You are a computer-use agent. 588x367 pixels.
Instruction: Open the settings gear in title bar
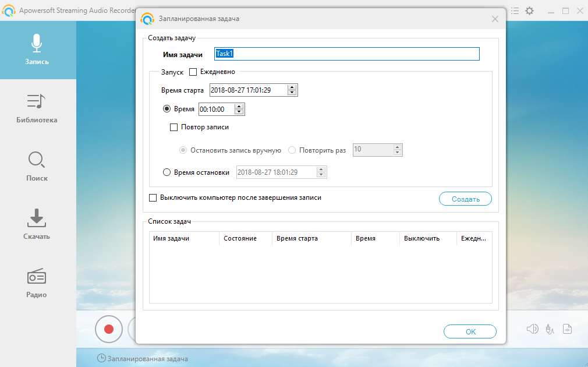coord(530,11)
